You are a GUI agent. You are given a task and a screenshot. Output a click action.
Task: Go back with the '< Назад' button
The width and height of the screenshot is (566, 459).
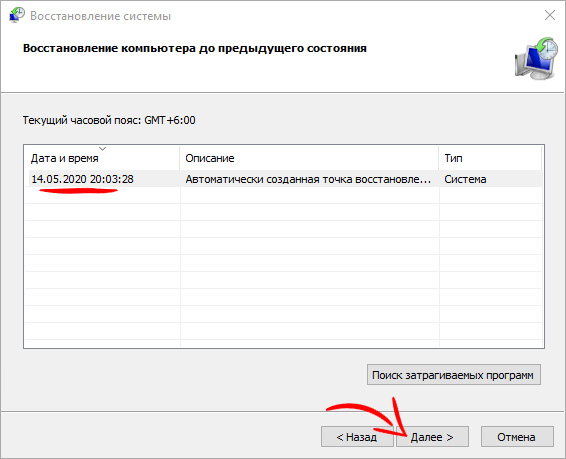(x=357, y=437)
